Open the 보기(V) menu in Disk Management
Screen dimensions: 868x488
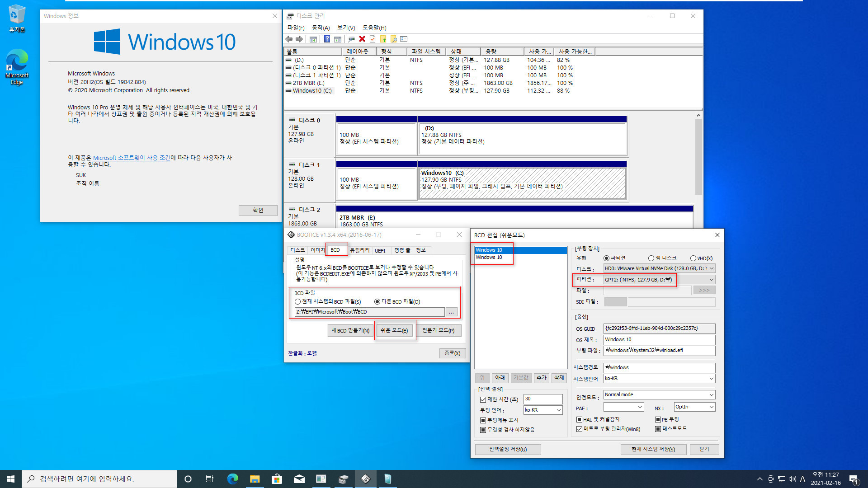tap(346, 28)
